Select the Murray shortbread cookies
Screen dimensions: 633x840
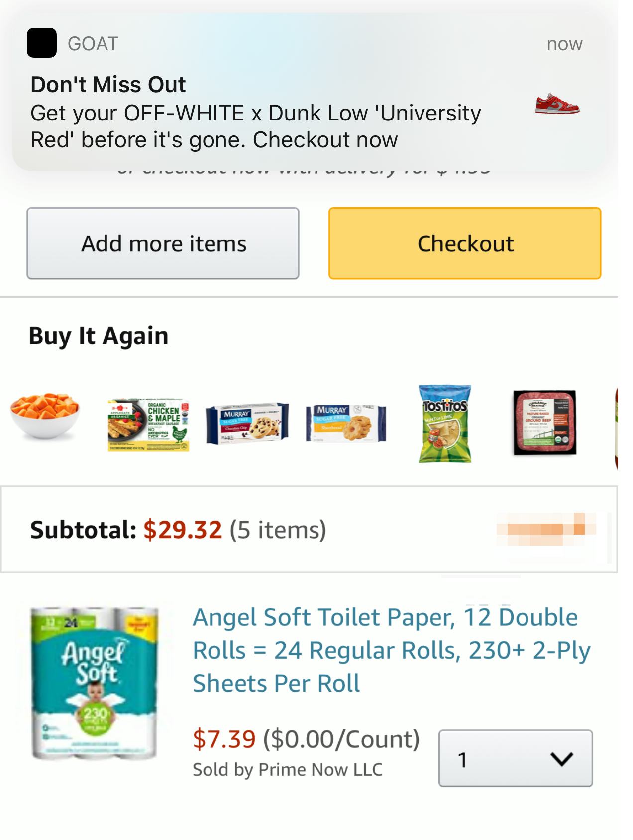346,424
